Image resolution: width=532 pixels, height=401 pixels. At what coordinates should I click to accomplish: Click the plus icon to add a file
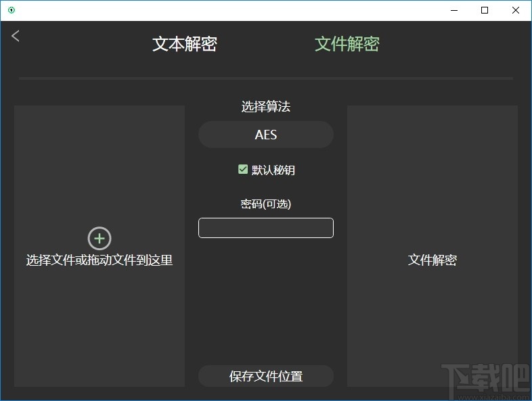coord(99,238)
